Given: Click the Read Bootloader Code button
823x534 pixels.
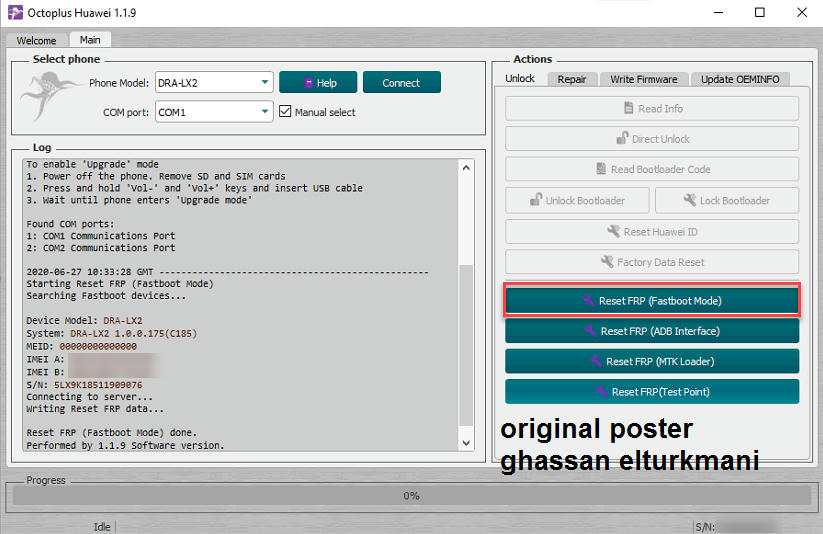Looking at the screenshot, I should click(652, 169).
